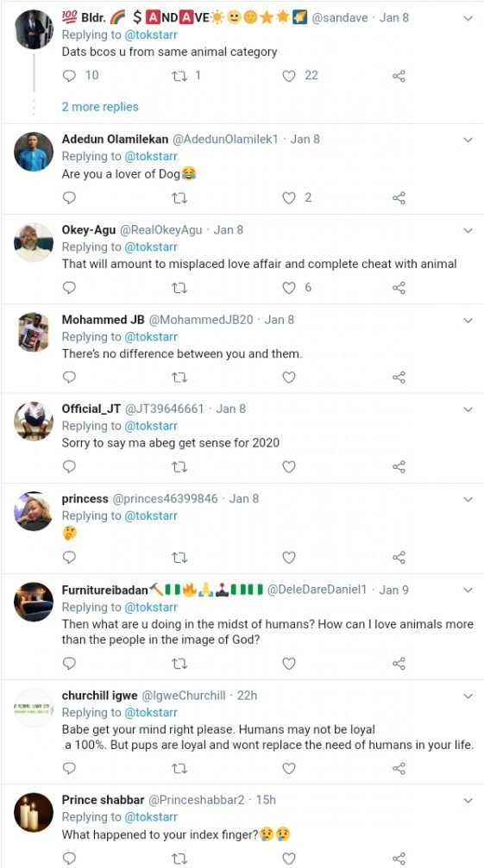Open more options for churchill igwe's tweet
This screenshot has width=484, height=868.
pyautogui.click(x=468, y=696)
